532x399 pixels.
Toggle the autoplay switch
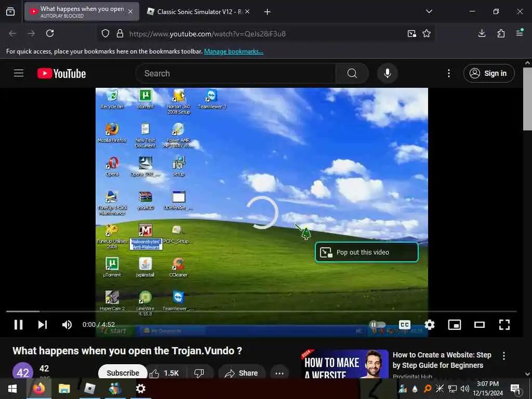377,325
